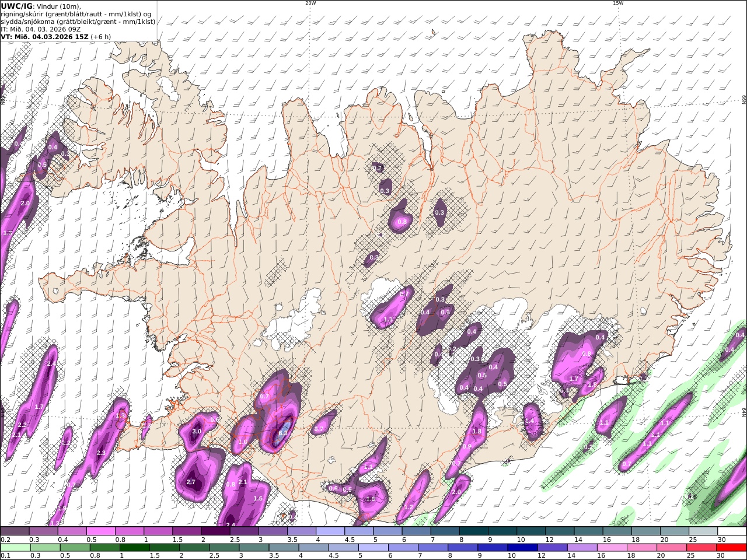Select the lavender snow swatch labeled 4
Viewport: 747px width, 560px height.
(330, 531)
